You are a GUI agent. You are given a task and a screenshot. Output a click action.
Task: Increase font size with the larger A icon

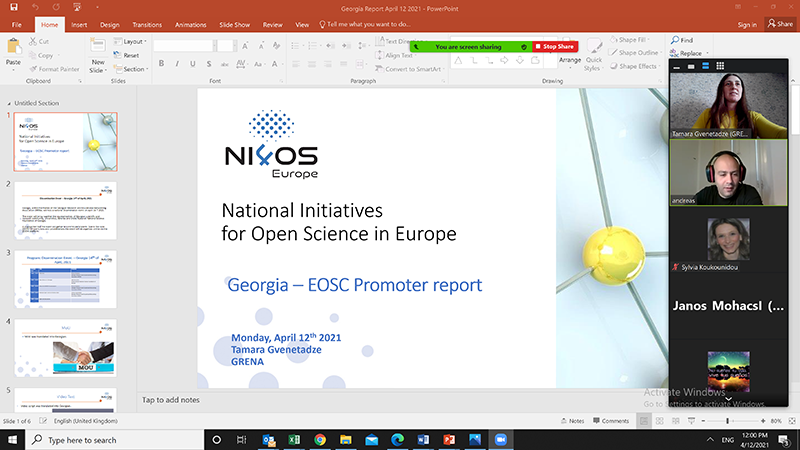(x=245, y=46)
